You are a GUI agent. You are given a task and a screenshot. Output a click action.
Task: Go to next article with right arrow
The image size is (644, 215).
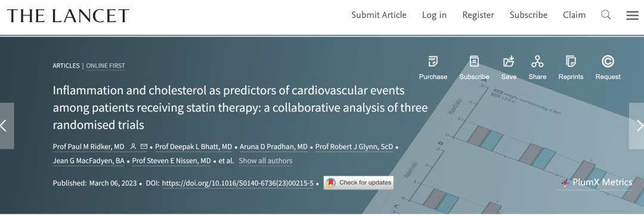click(637, 126)
